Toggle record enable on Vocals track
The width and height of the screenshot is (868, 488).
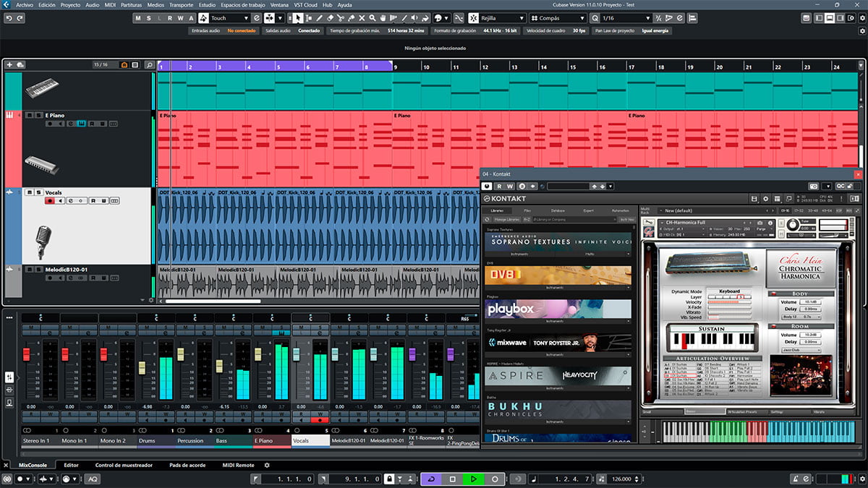coord(50,201)
